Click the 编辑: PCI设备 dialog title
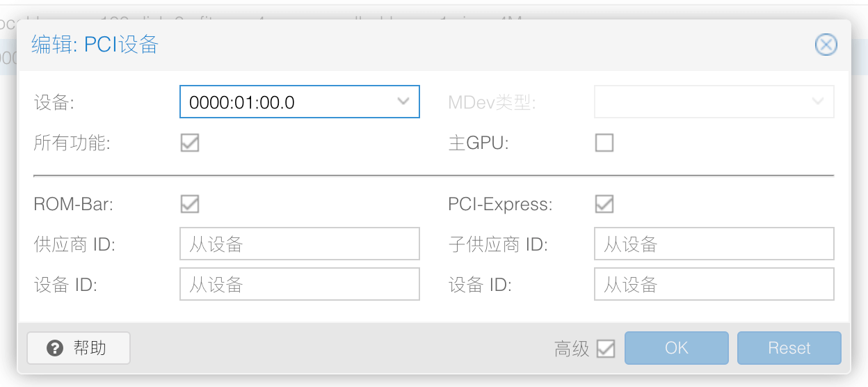The width and height of the screenshot is (868, 387). tap(95, 45)
